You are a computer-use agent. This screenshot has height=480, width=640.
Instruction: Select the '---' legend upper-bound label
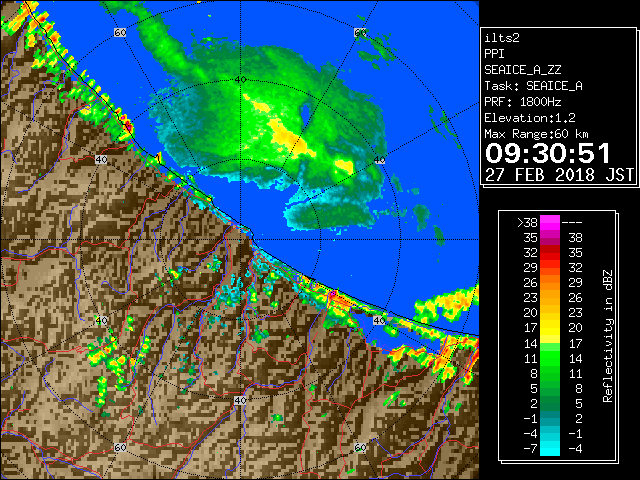(x=572, y=223)
